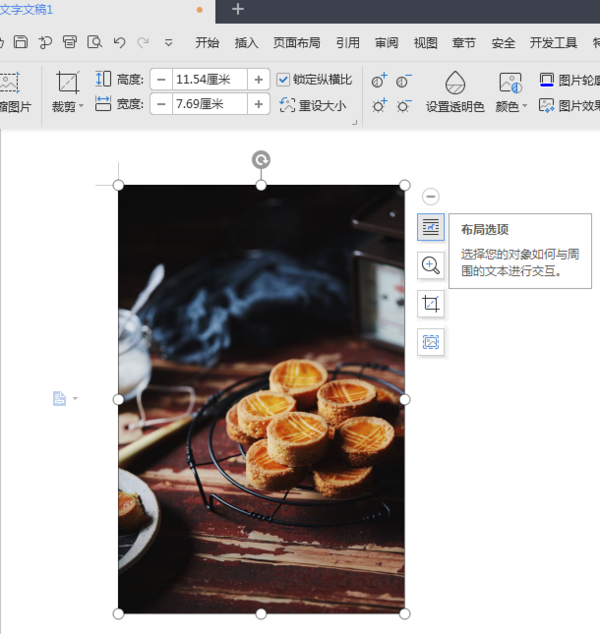Decrease width with the minus stepper
The width and height of the screenshot is (600, 634).
(161, 104)
